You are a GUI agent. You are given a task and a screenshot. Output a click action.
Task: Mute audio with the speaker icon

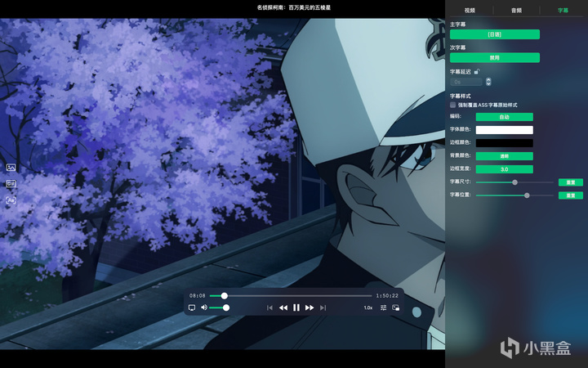click(204, 307)
